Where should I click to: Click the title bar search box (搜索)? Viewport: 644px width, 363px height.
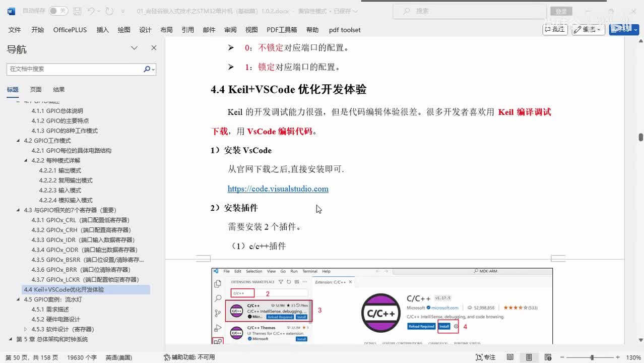tap(470, 11)
